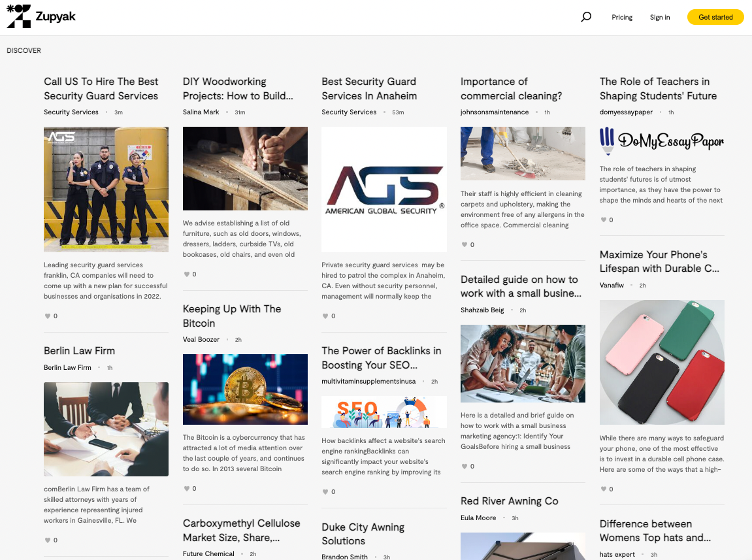Click Security Services author under Anaheim post
The width and height of the screenshot is (752, 560).
pos(349,112)
